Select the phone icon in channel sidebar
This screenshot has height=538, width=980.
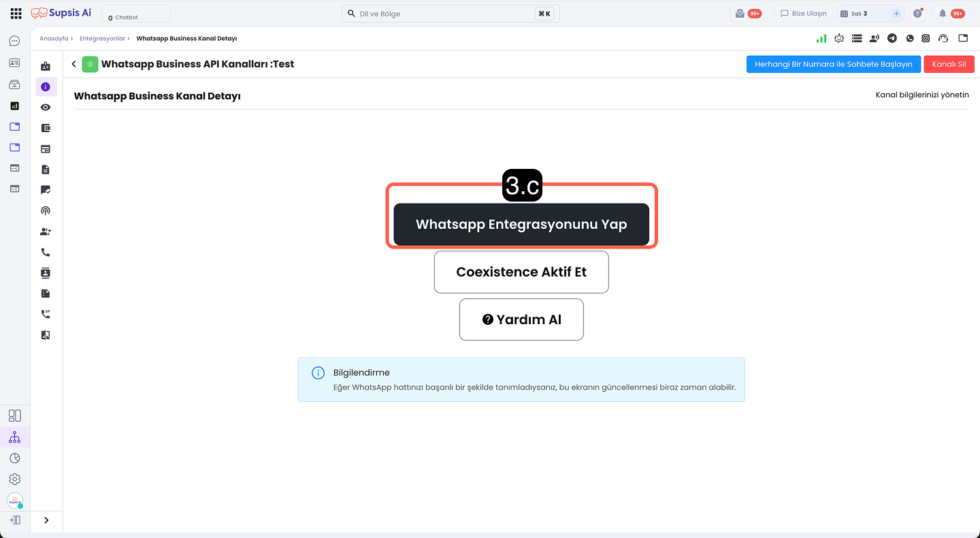point(46,252)
